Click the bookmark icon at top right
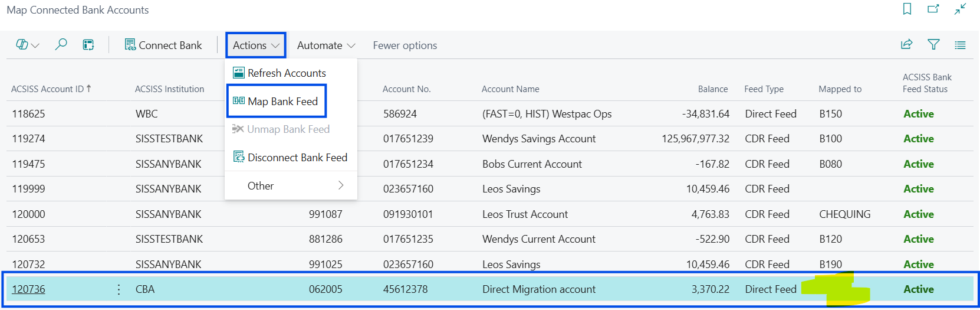980x310 pixels. coord(907,9)
